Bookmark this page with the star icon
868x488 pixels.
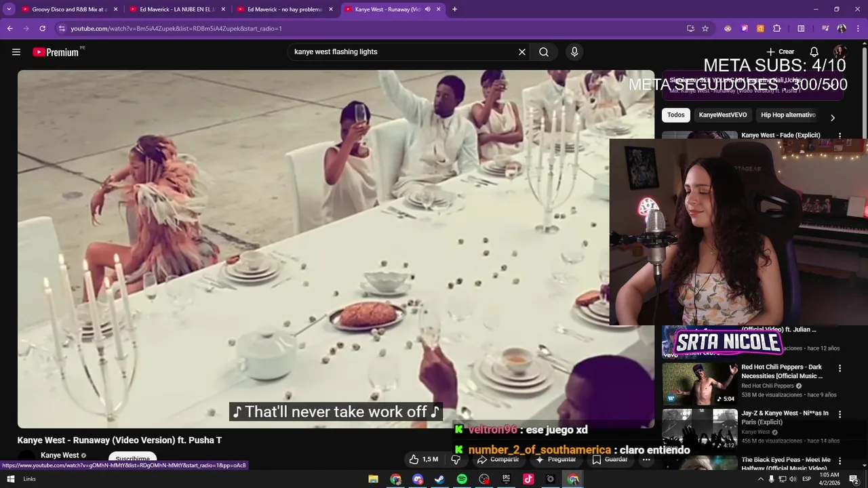click(x=705, y=28)
